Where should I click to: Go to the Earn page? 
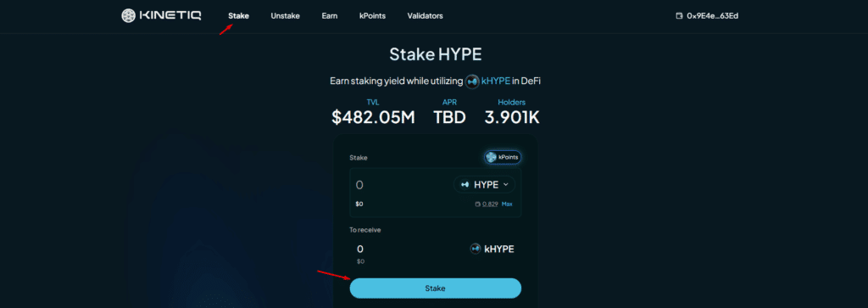point(330,16)
